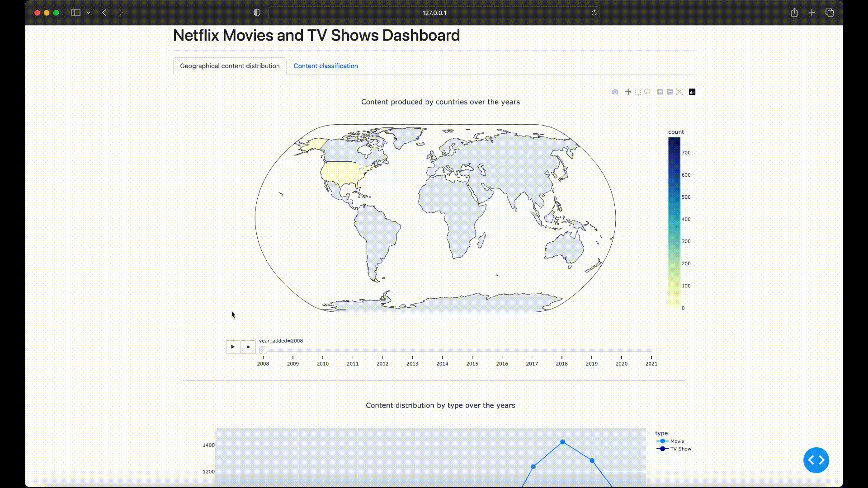Viewport: 868px width, 488px height.
Task: Click the Safari sidebar icon
Action: [75, 13]
